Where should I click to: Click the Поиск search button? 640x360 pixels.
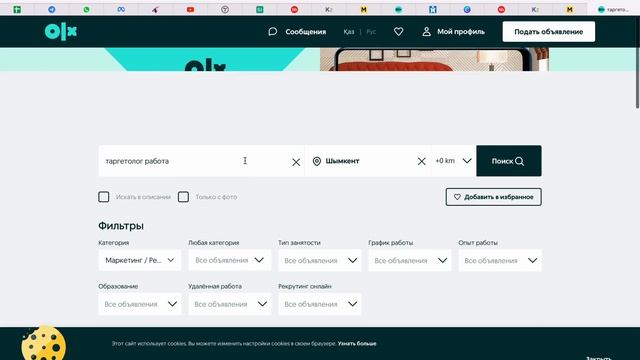click(509, 161)
